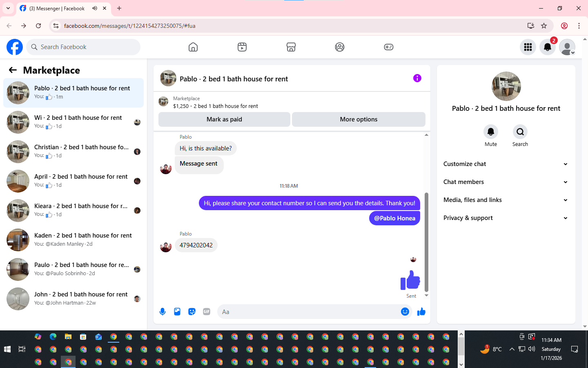Open the Facebook menu grid icon

(x=528, y=47)
